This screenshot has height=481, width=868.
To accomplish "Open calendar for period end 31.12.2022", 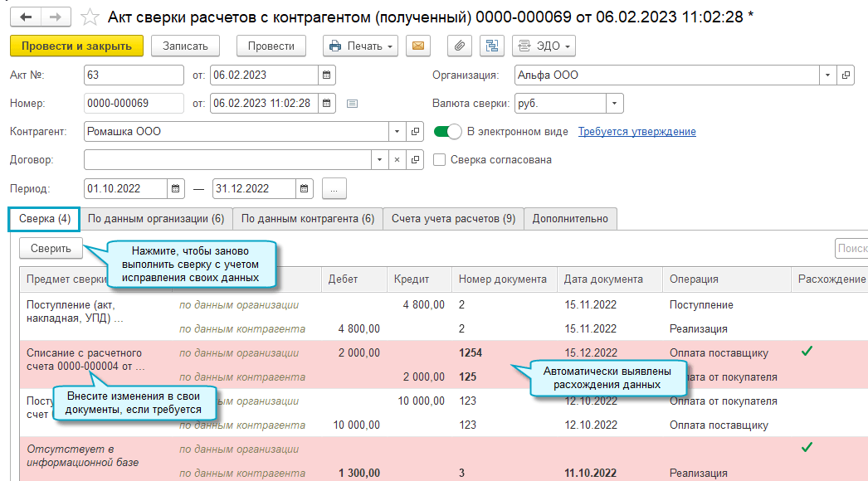I will pos(304,189).
